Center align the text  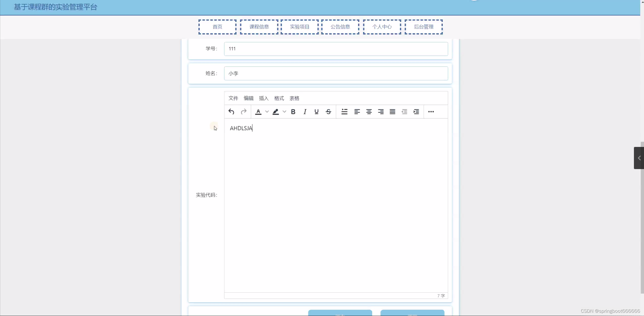tap(369, 111)
